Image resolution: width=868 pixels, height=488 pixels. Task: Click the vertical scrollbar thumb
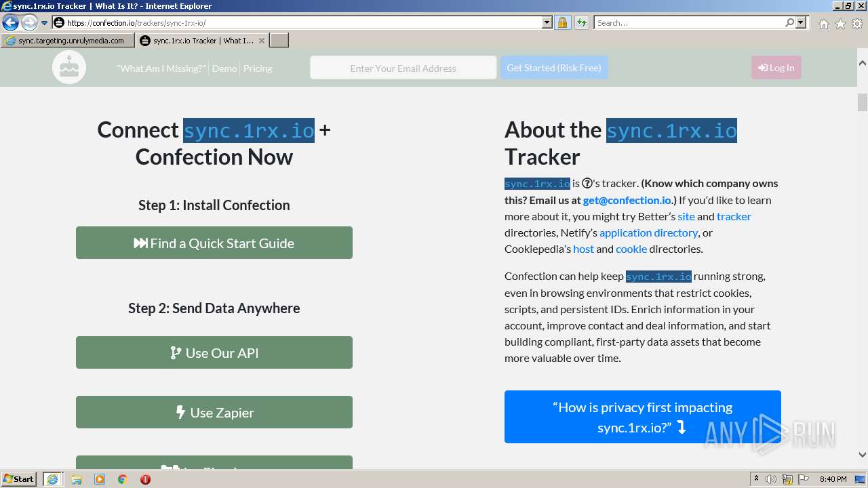click(x=863, y=102)
